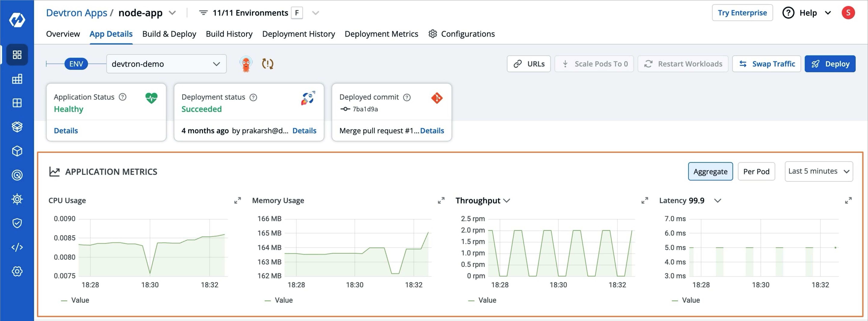The height and width of the screenshot is (321, 868).
Task: Switch to the Build History tab
Action: tap(229, 34)
